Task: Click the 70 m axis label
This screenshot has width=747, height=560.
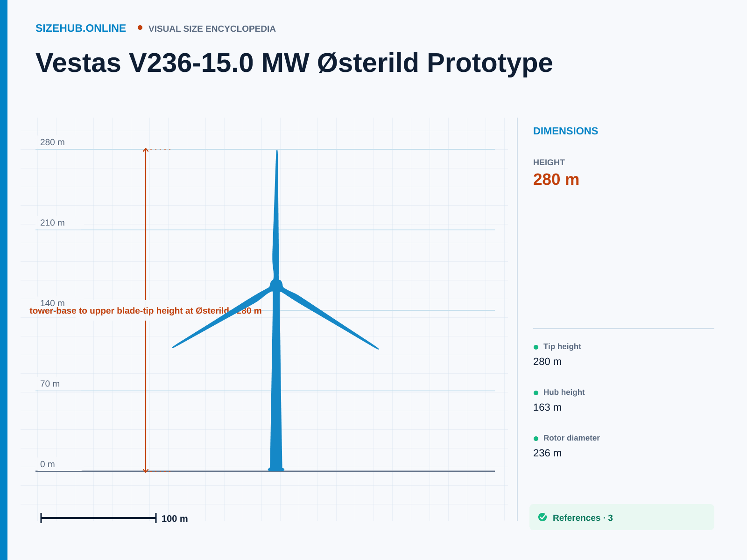Action: (50, 384)
